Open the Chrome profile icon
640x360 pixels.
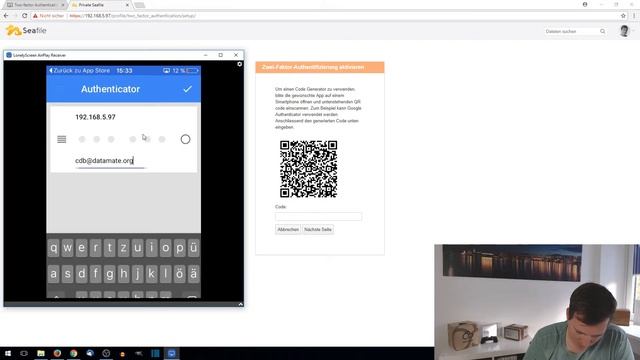585,4
